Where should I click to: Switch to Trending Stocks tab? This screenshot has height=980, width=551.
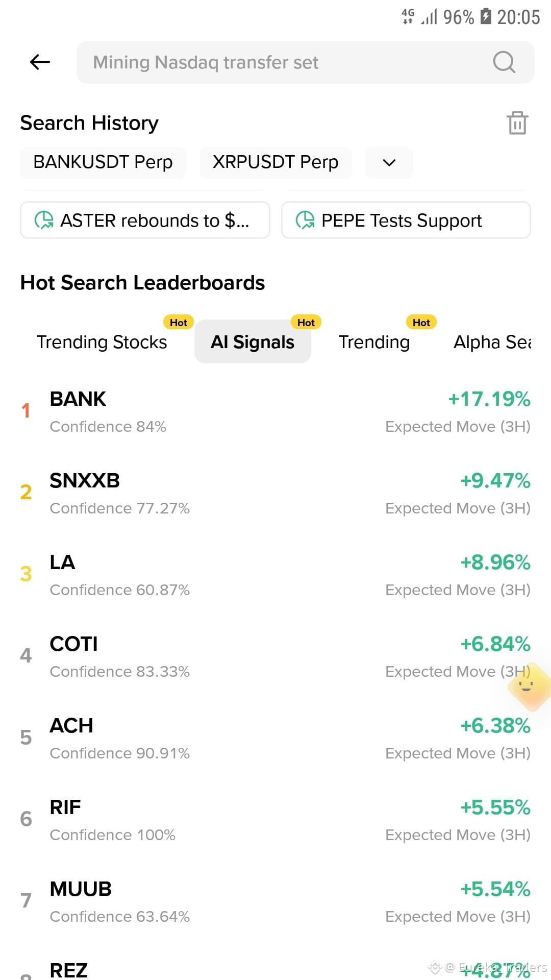coord(102,342)
